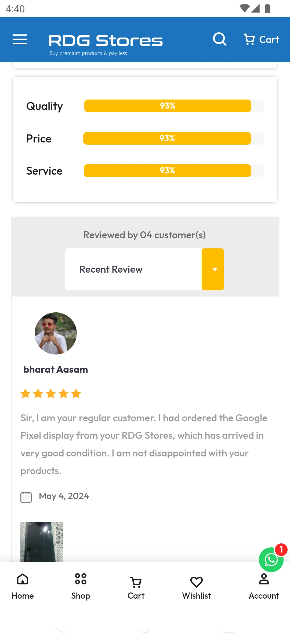Open the review photo attached by bharat
The height and width of the screenshot is (644, 290).
(x=42, y=541)
